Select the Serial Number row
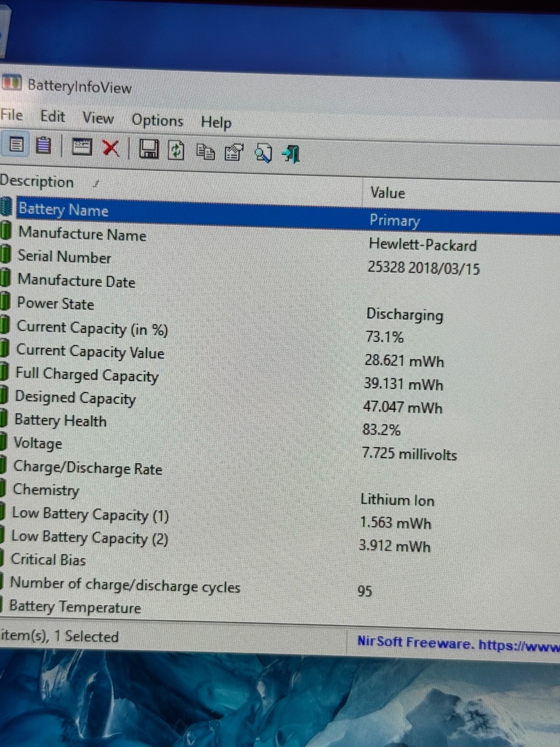Screen dimensions: 560x747 pos(280,262)
